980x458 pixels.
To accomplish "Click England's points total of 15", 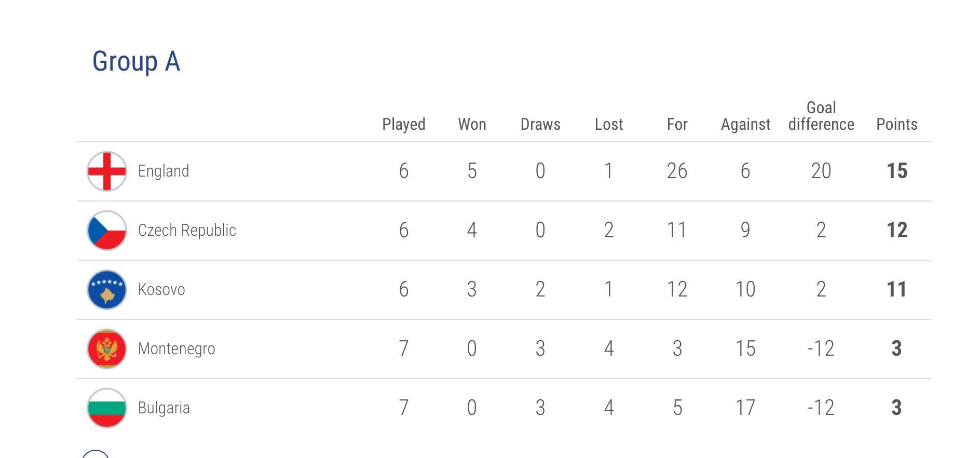I will pyautogui.click(x=897, y=171).
